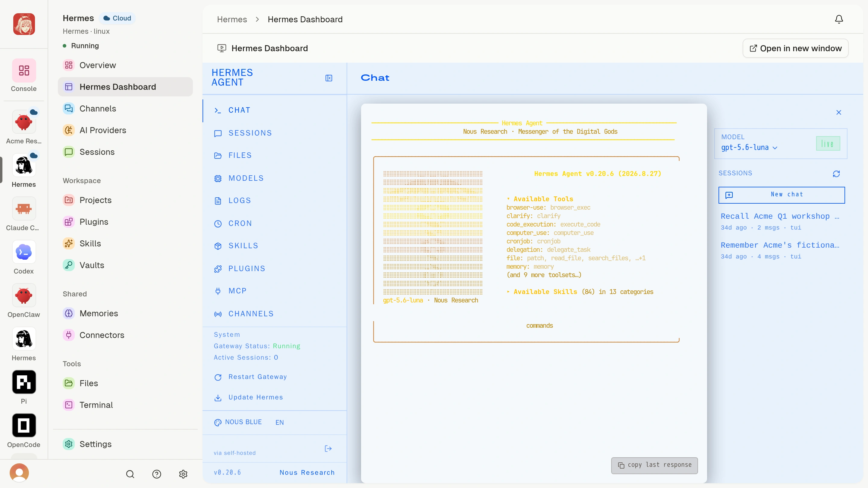Image resolution: width=868 pixels, height=488 pixels.
Task: Close the chat side panel X icon
Action: 839,112
